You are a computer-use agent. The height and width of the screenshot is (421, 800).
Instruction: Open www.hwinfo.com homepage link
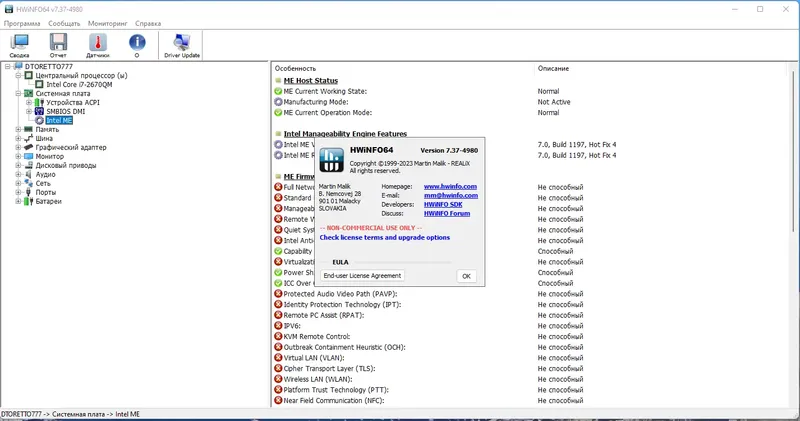click(x=450, y=187)
